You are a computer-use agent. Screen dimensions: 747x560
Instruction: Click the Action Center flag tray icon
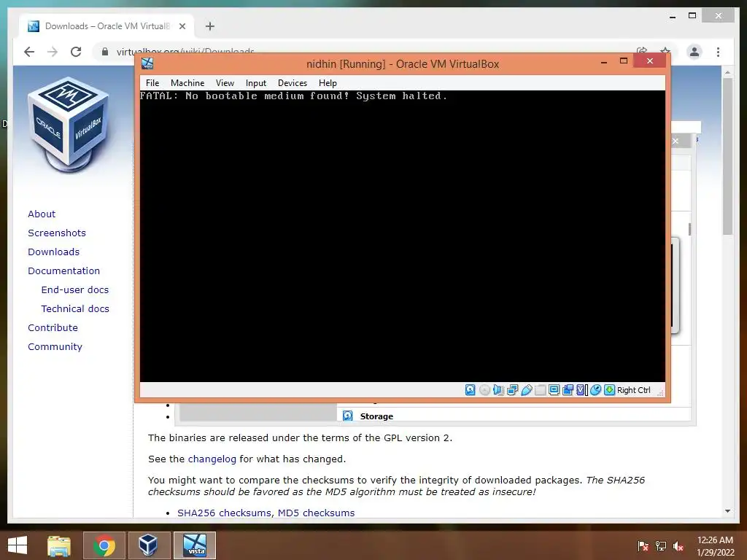click(x=643, y=546)
